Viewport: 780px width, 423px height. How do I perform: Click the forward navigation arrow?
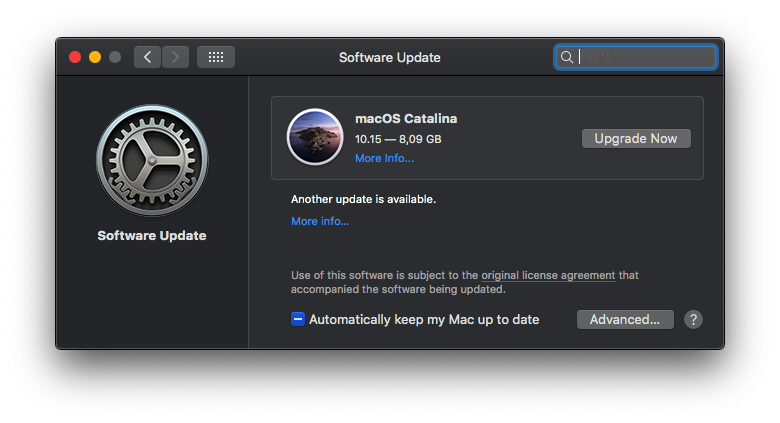click(x=175, y=57)
